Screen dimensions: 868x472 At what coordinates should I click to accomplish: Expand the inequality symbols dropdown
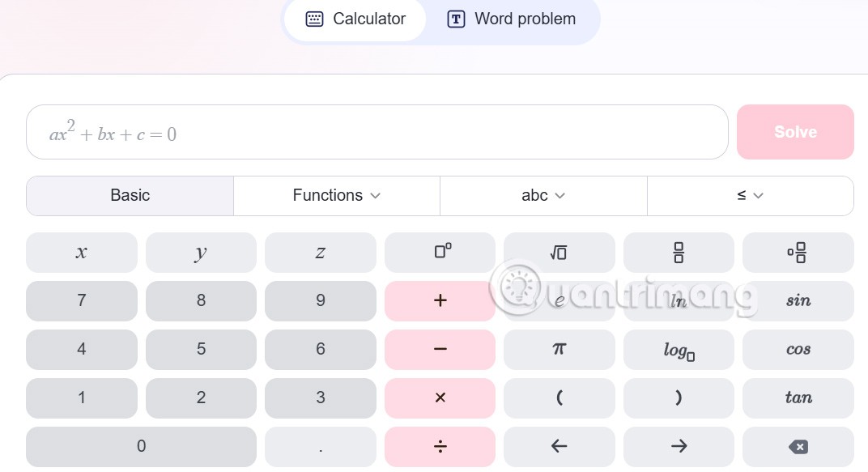(751, 195)
